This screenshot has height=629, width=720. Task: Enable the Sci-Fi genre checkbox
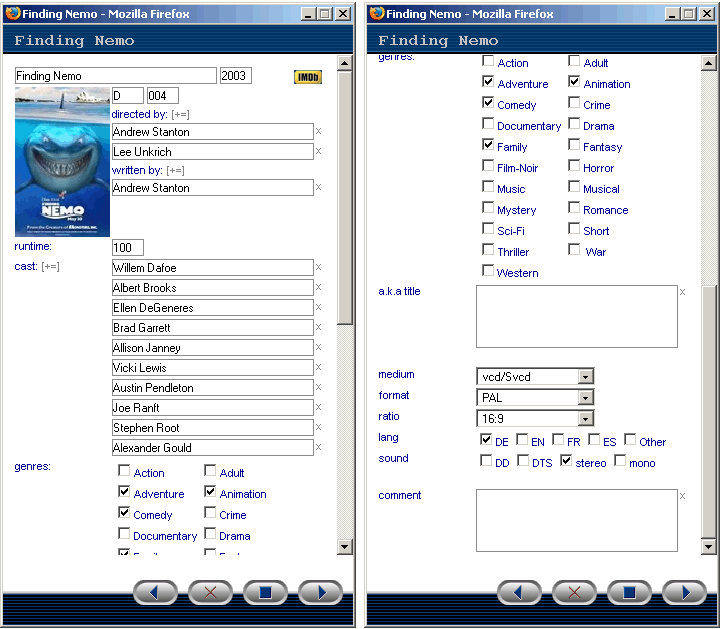point(488,230)
